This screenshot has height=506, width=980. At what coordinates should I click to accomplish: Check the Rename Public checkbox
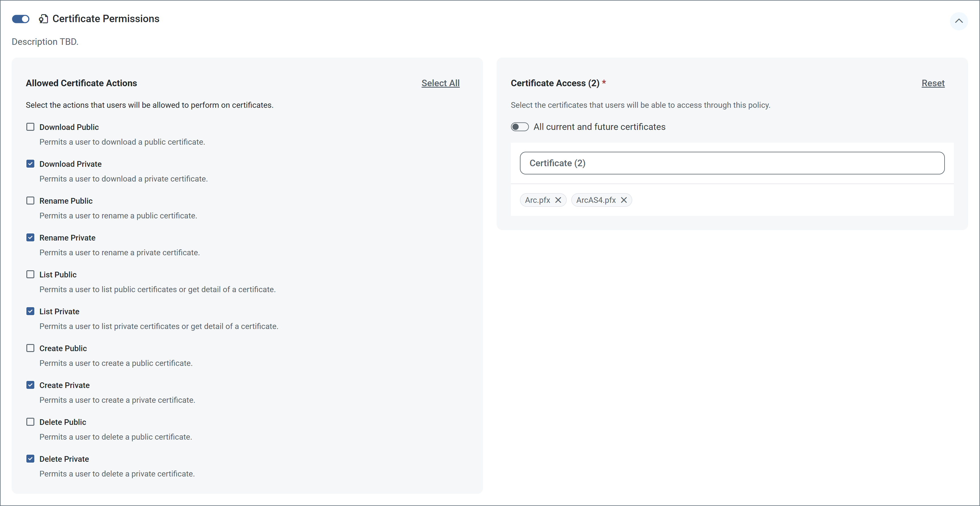tap(30, 201)
